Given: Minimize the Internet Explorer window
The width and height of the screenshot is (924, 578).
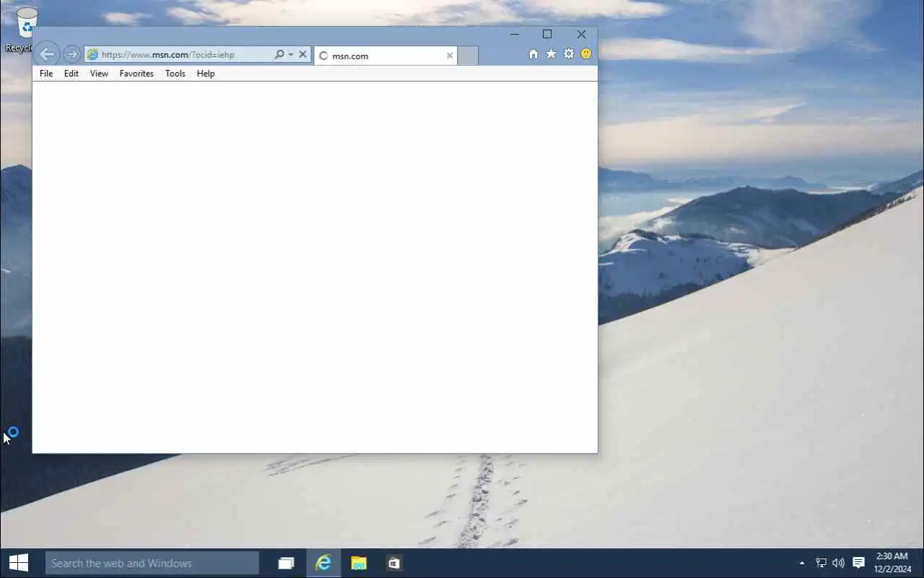Looking at the screenshot, I should [x=515, y=34].
